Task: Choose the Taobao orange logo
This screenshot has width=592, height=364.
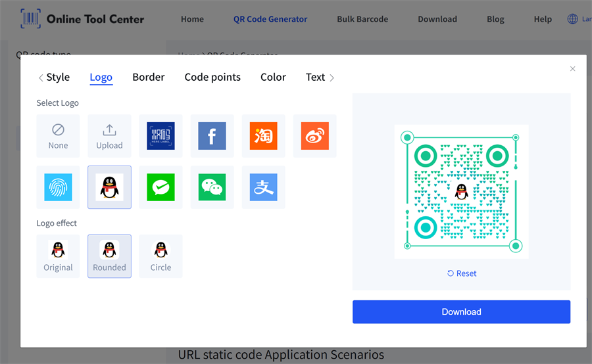Action: pos(263,136)
